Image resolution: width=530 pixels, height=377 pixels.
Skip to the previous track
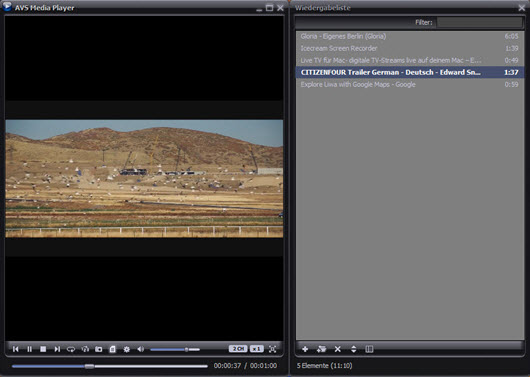pos(16,349)
